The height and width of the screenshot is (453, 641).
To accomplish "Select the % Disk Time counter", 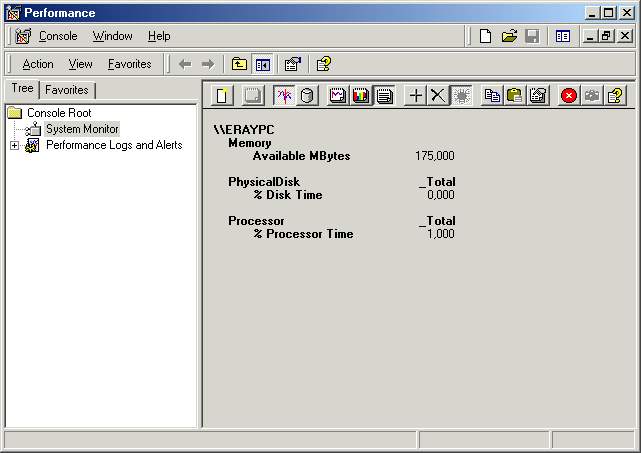I will [288, 195].
